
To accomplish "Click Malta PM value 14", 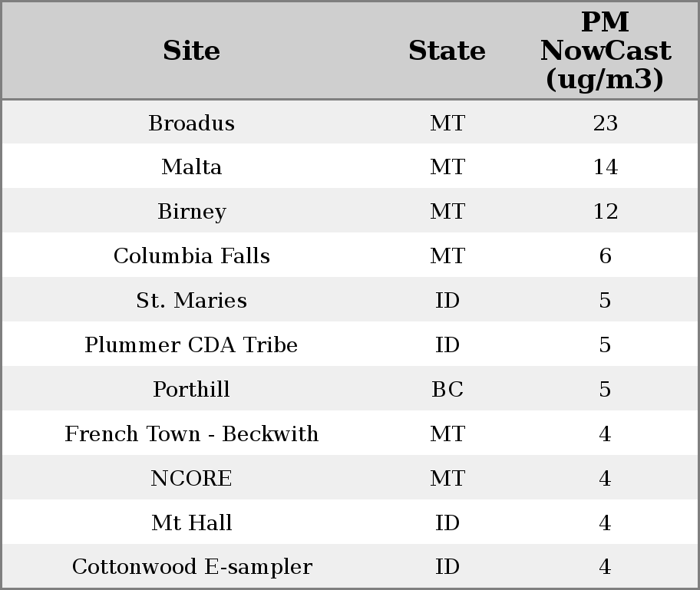I will (605, 167).
